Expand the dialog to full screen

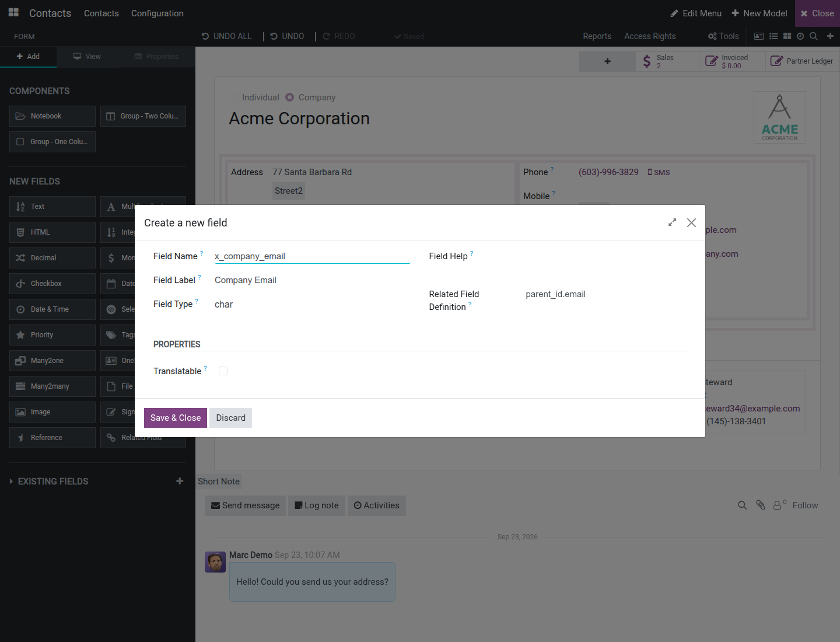tap(672, 222)
